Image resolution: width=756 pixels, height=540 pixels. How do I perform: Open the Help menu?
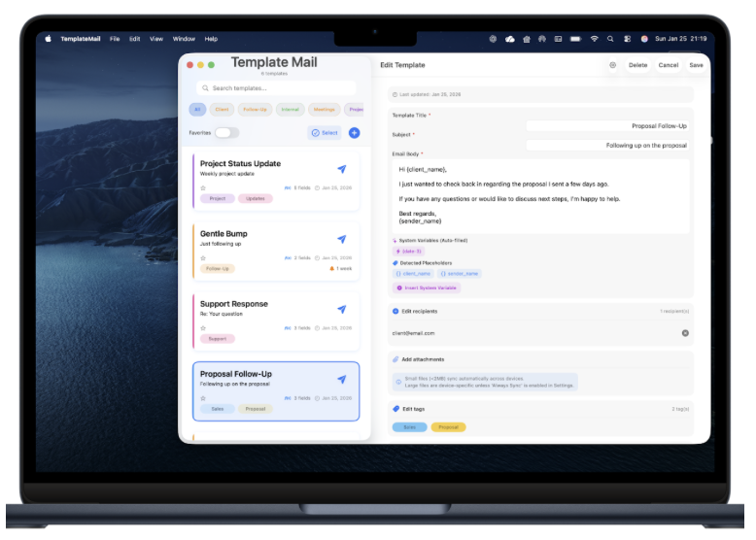211,39
